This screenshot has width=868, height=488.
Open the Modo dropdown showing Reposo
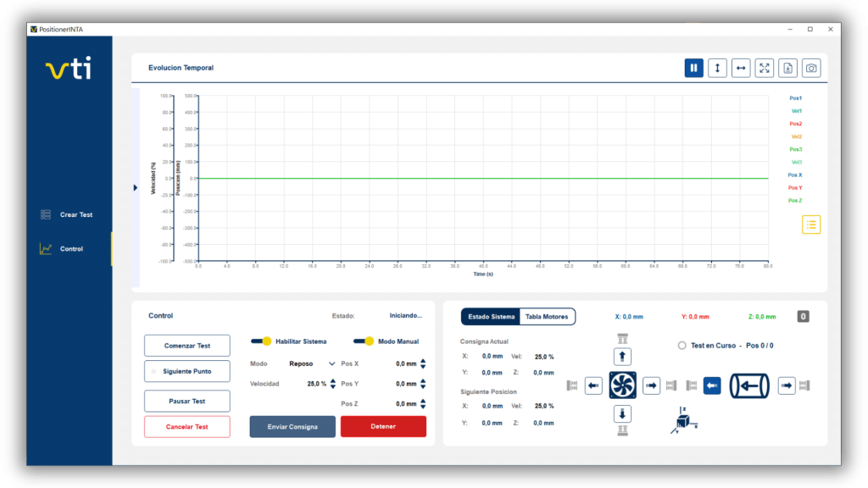pyautogui.click(x=312, y=363)
